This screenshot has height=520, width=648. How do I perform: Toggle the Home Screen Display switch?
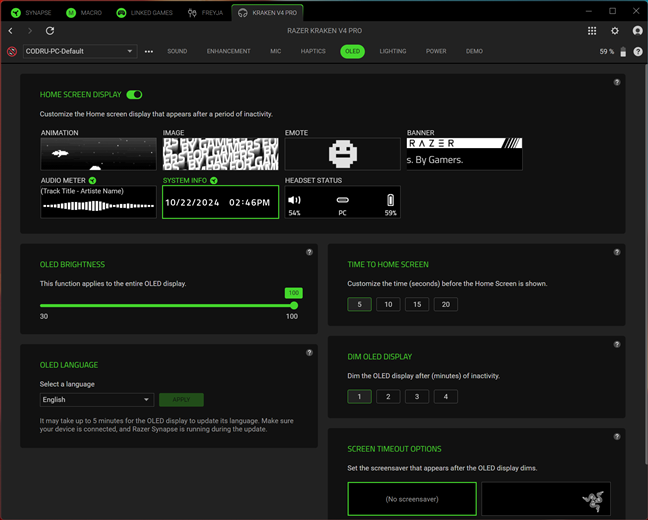pos(134,95)
